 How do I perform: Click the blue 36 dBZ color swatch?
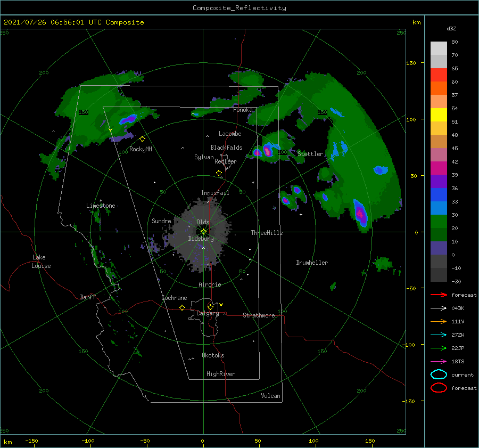click(x=439, y=194)
